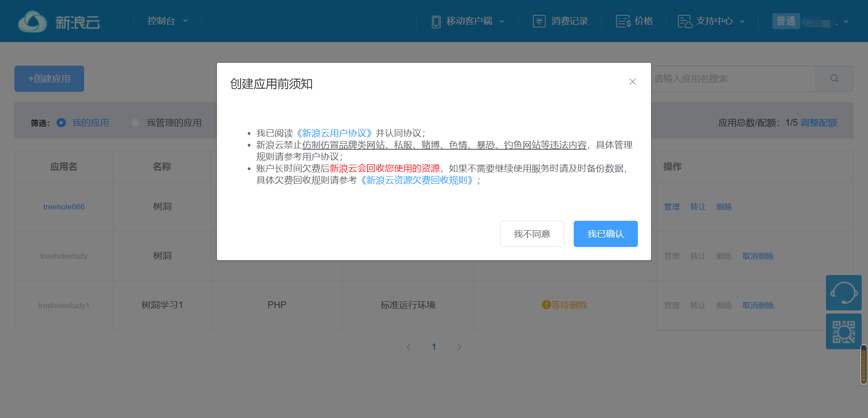Confirm with the 我已确认 button
Viewport: 868px width, 418px height.
click(x=606, y=234)
